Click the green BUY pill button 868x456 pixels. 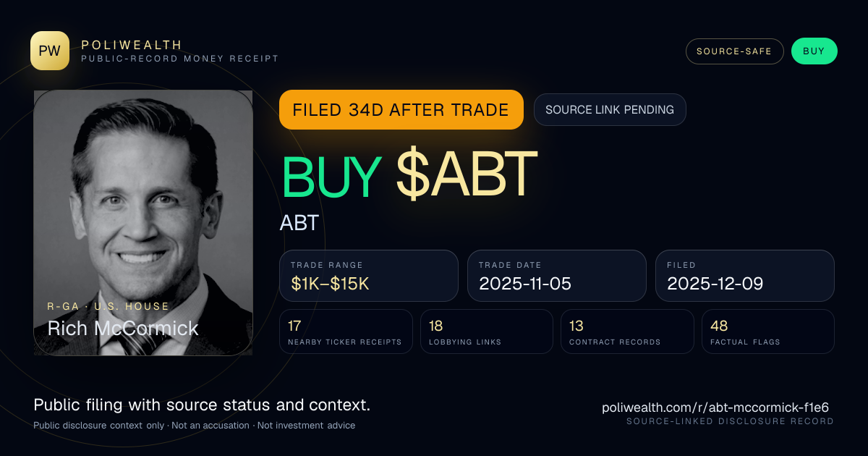tap(814, 51)
